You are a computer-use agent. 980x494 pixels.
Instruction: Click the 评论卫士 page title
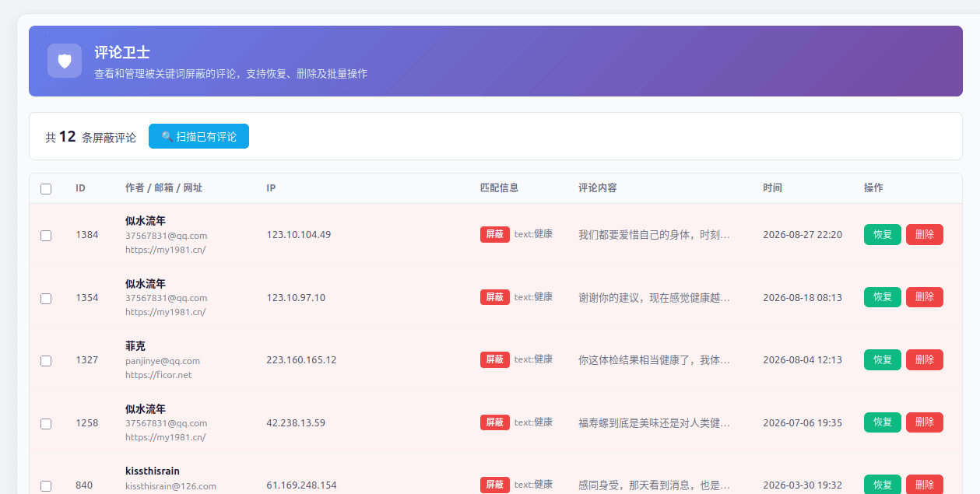(x=122, y=53)
